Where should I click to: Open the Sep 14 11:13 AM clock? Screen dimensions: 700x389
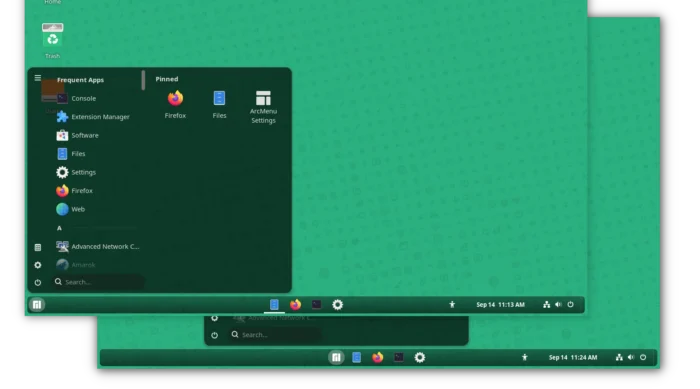500,305
